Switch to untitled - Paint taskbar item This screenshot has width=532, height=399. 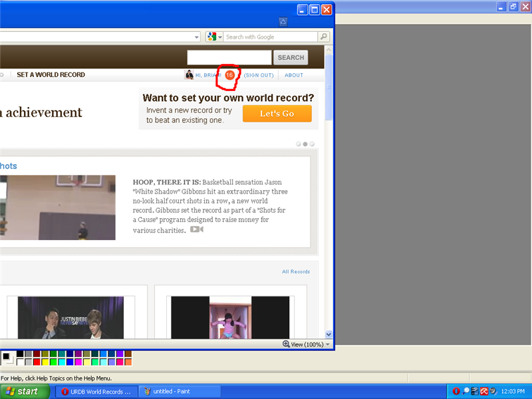(180, 392)
